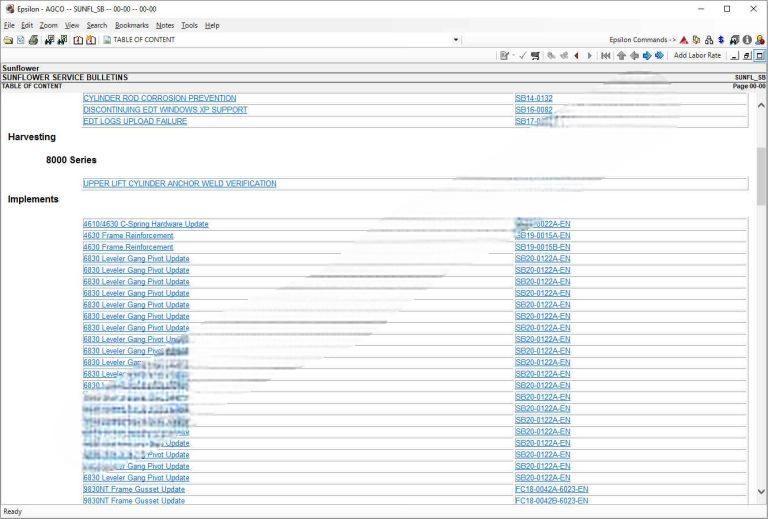The image size is (768, 519).
Task: Click the vehicle search Epsilon icon
Action: click(x=734, y=40)
